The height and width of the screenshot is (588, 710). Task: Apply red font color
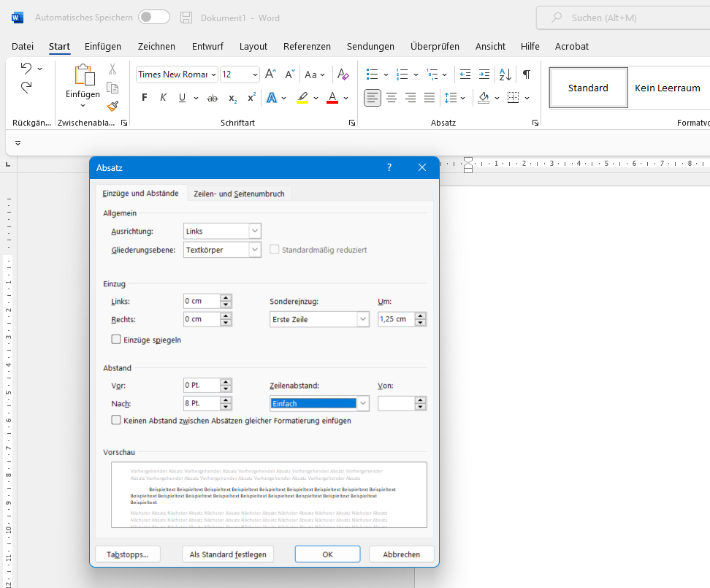click(x=332, y=98)
